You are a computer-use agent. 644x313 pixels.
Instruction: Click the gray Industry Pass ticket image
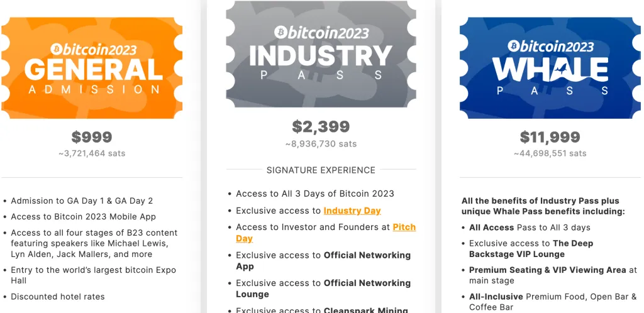321,54
